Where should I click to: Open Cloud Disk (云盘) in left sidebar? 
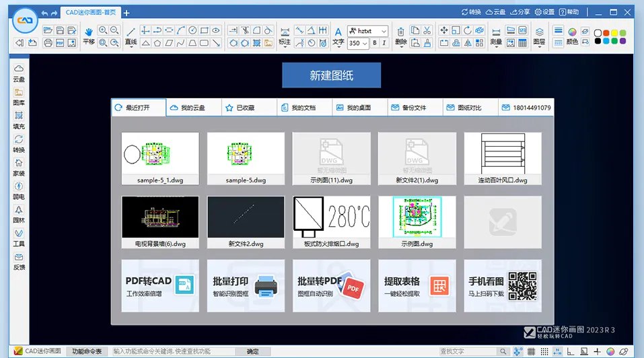[x=19, y=73]
